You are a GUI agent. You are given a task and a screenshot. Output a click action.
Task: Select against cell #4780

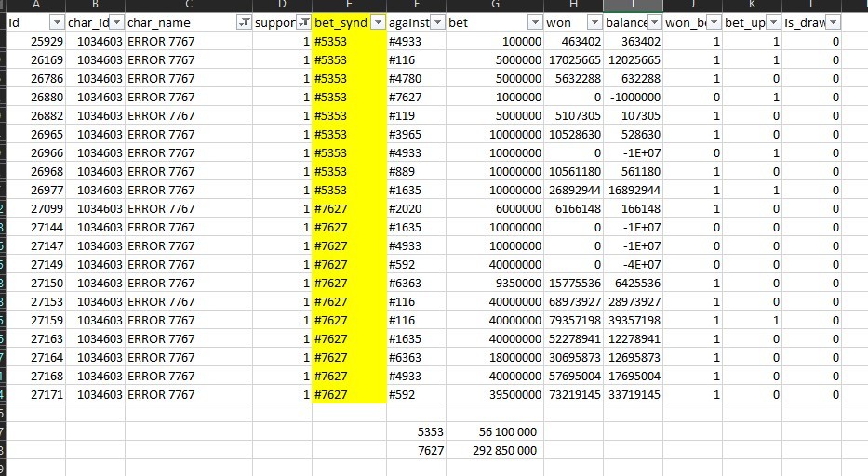tap(416, 79)
